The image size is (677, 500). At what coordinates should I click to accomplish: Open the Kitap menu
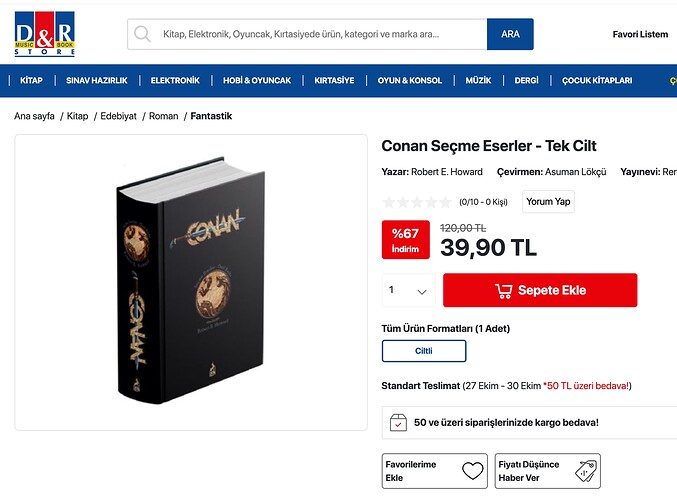[31, 80]
